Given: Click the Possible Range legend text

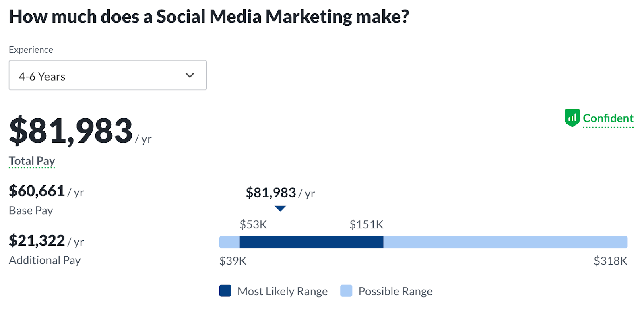Looking at the screenshot, I should [395, 291].
